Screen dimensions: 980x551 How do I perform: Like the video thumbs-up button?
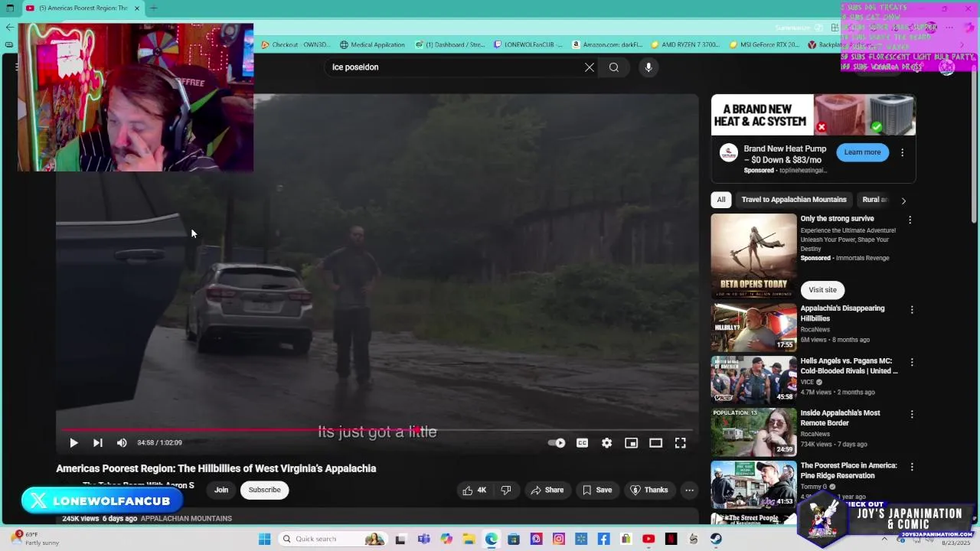(475, 491)
